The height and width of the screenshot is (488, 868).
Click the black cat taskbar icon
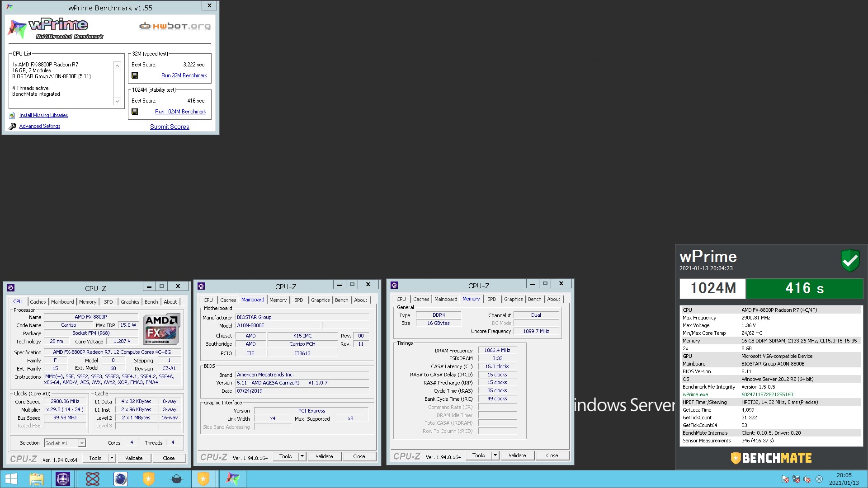pyautogui.click(x=177, y=479)
